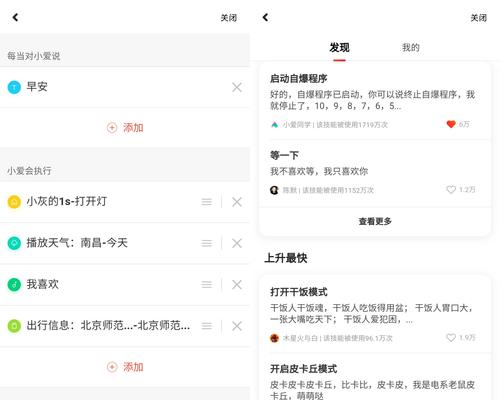Go back using left screen's back arrow
This screenshot has width=500, height=400.
[15, 17]
